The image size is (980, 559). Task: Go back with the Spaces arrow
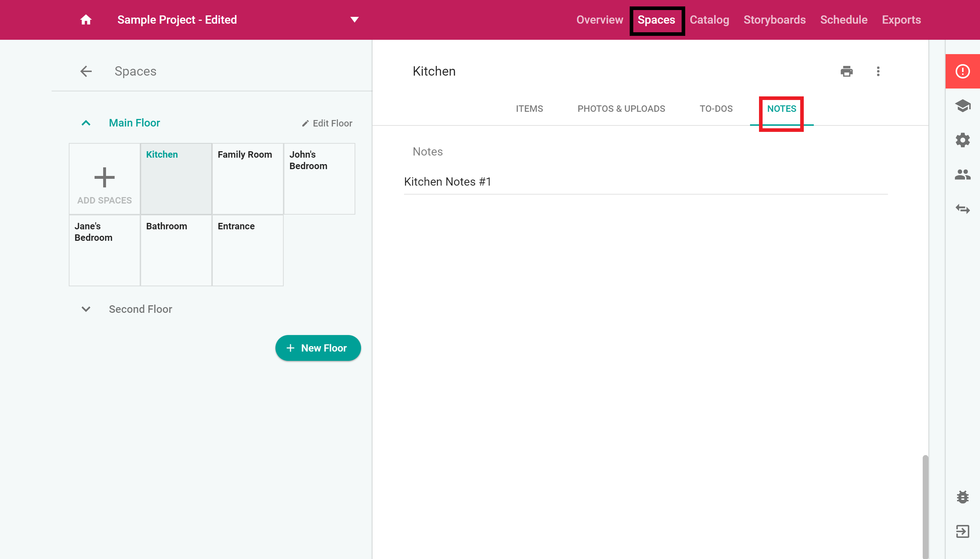point(86,71)
